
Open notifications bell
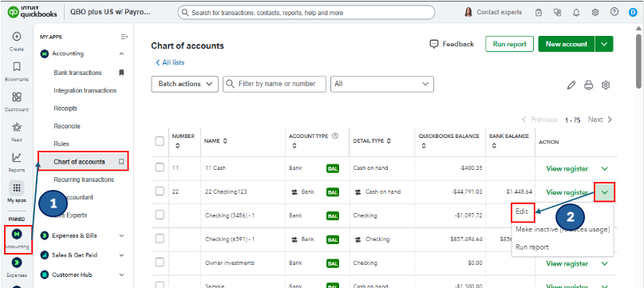coord(576,13)
